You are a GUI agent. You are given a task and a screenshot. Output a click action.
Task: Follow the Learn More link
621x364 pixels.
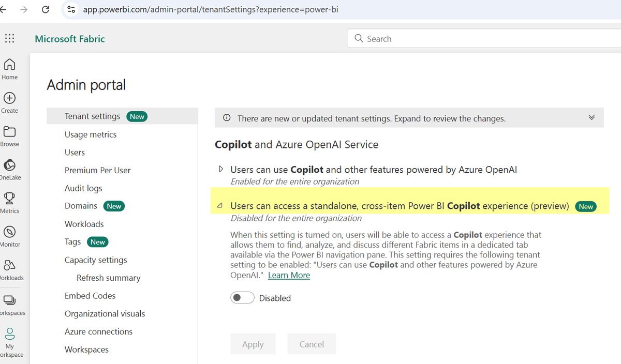(289, 275)
